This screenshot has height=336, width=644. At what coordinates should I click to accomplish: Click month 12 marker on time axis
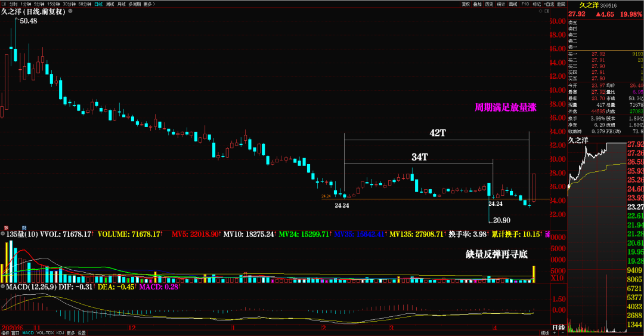click(132, 328)
